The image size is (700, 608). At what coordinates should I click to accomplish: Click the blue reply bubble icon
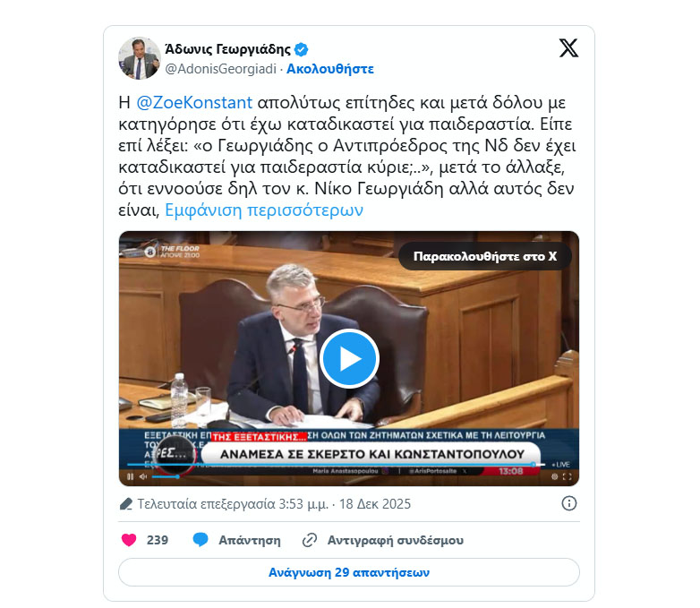click(x=201, y=540)
